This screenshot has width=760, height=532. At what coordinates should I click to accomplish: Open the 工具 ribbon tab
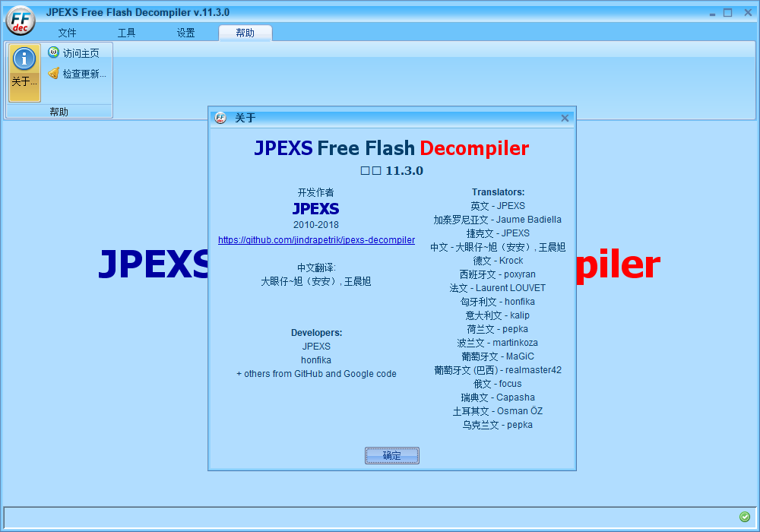126,33
